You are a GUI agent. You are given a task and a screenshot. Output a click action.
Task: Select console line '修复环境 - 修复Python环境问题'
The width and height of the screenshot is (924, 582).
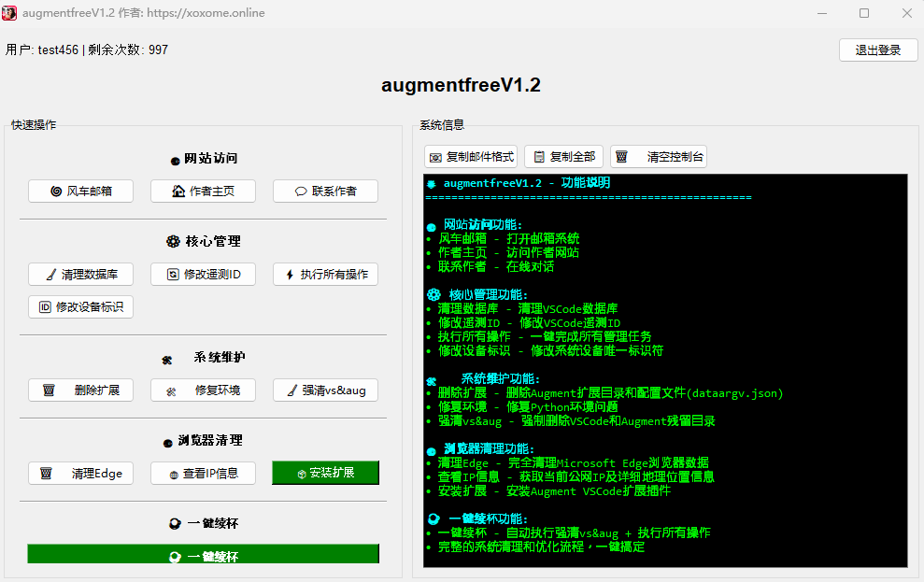click(528, 407)
